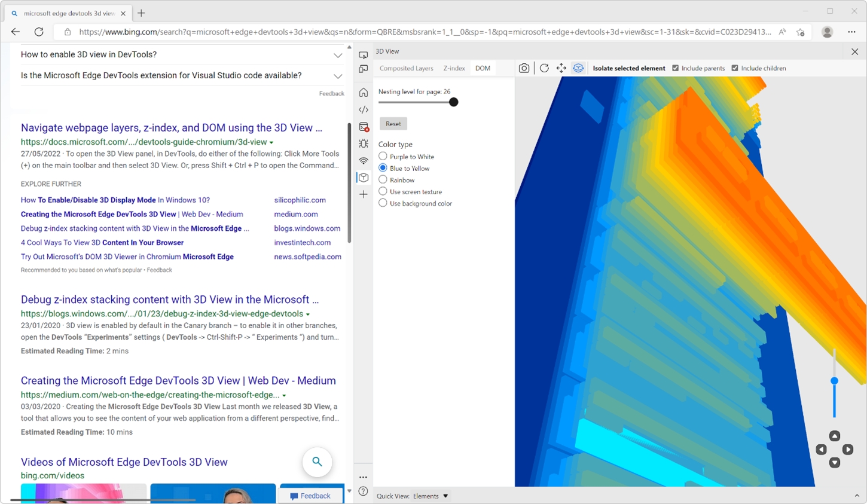Click the browser Back arrow
Screen dimensions: 867x504
(x=16, y=32)
